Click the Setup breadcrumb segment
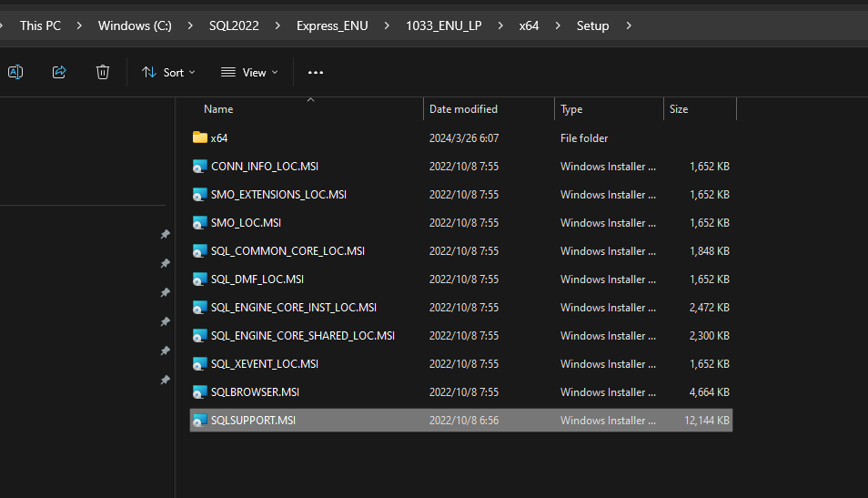Screen dimensions: 868x498 click(x=592, y=25)
